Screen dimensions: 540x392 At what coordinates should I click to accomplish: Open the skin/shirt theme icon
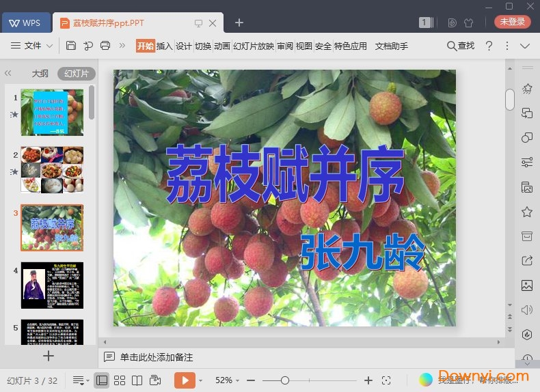(x=468, y=23)
